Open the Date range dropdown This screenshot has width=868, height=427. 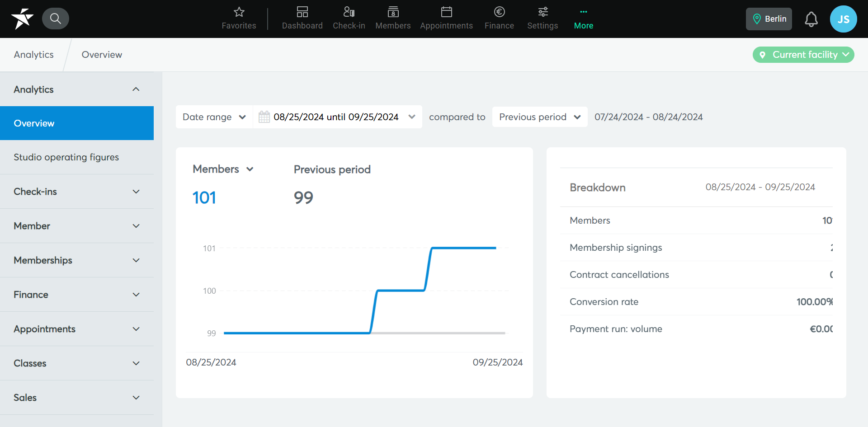coord(214,117)
